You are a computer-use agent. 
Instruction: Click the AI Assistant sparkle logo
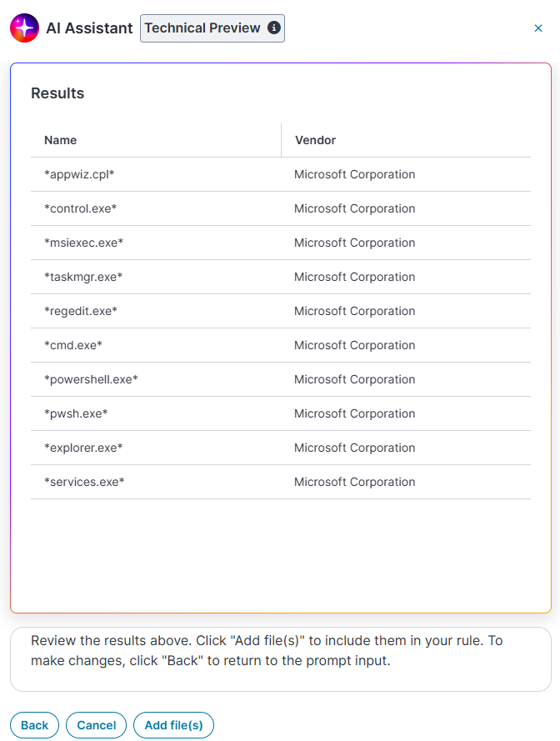tap(24, 28)
